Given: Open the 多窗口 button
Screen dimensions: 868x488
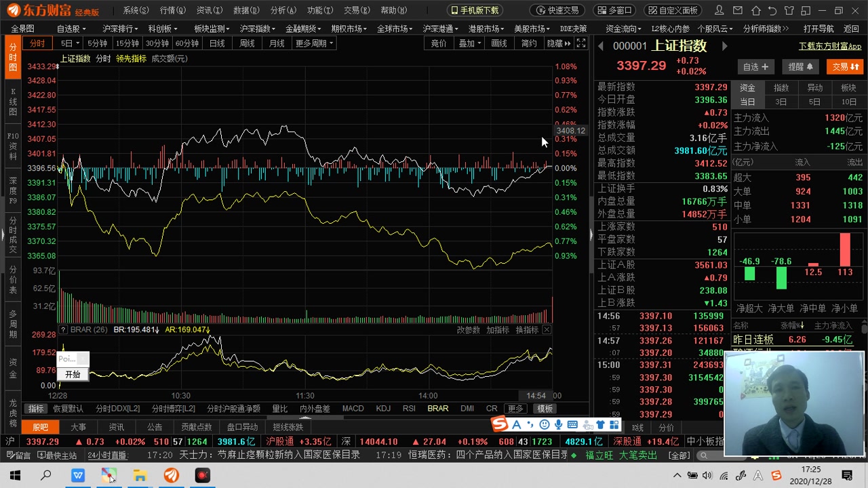Looking at the screenshot, I should [x=614, y=10].
